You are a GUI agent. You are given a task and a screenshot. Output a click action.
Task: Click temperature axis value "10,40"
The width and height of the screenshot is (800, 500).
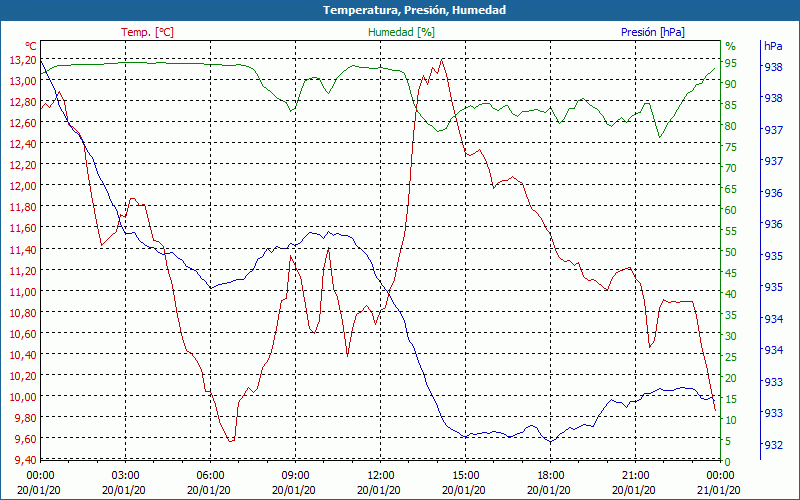tap(23, 355)
